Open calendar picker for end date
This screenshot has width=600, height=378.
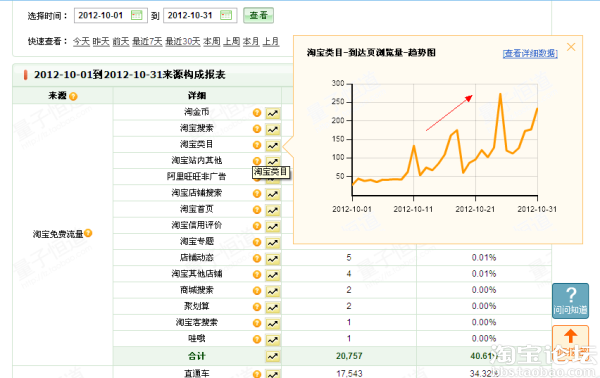click(226, 15)
